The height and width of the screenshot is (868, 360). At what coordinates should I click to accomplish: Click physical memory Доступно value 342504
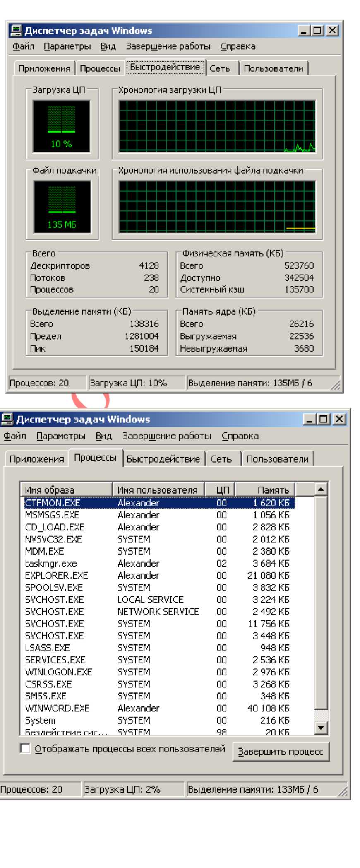coord(299,277)
